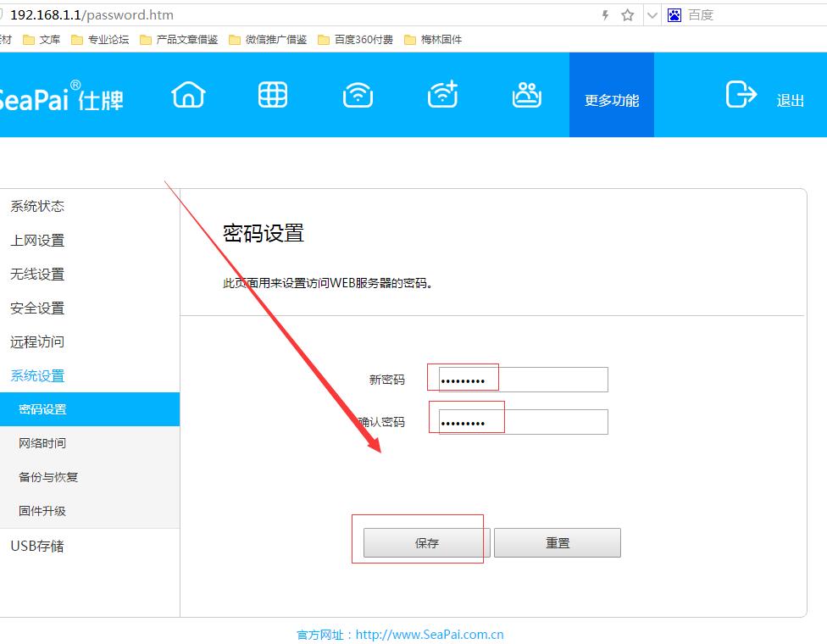Open the 更多功能 menu in top navigation

click(610, 95)
